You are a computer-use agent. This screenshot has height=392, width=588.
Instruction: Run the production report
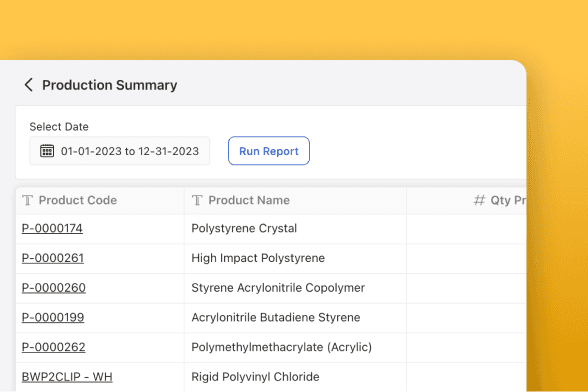point(269,151)
